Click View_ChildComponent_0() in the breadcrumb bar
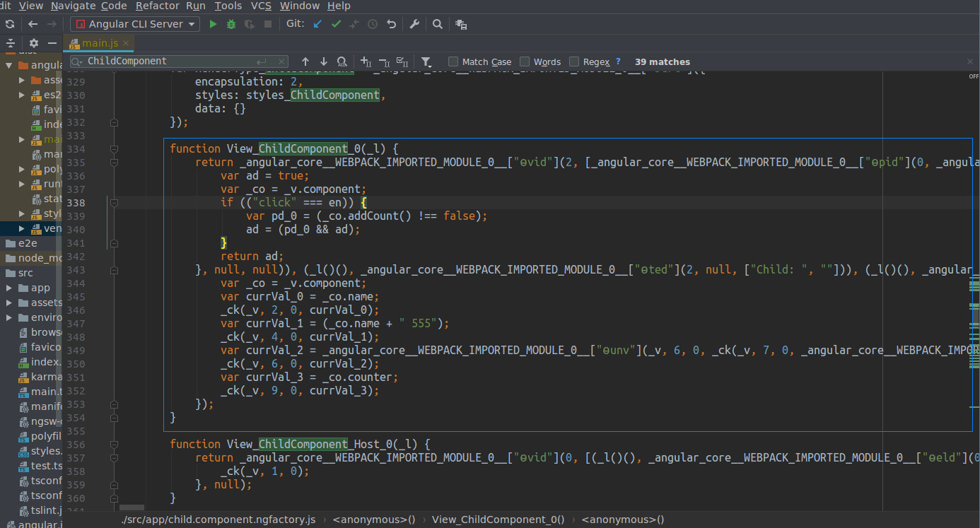The height and width of the screenshot is (528, 980). (498, 520)
